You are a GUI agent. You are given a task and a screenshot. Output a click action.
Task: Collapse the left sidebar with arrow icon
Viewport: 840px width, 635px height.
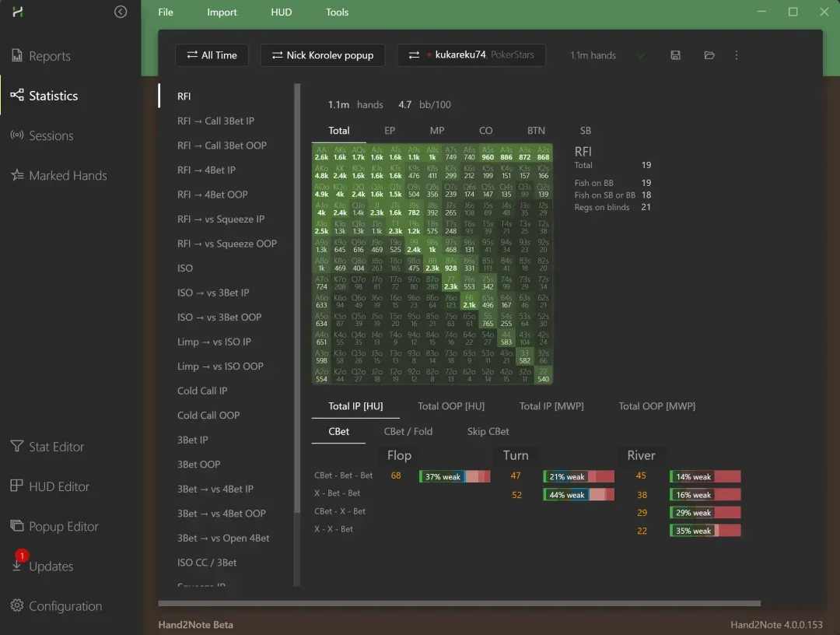[x=120, y=12]
